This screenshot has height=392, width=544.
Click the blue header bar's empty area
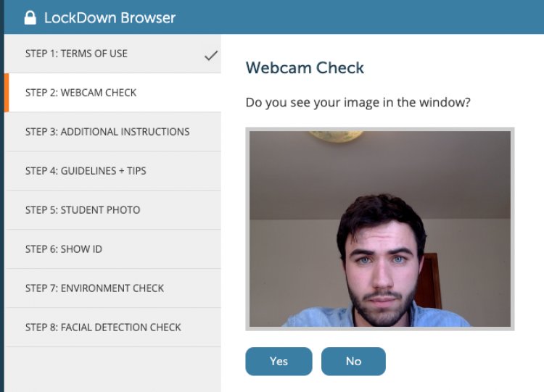(x=363, y=17)
